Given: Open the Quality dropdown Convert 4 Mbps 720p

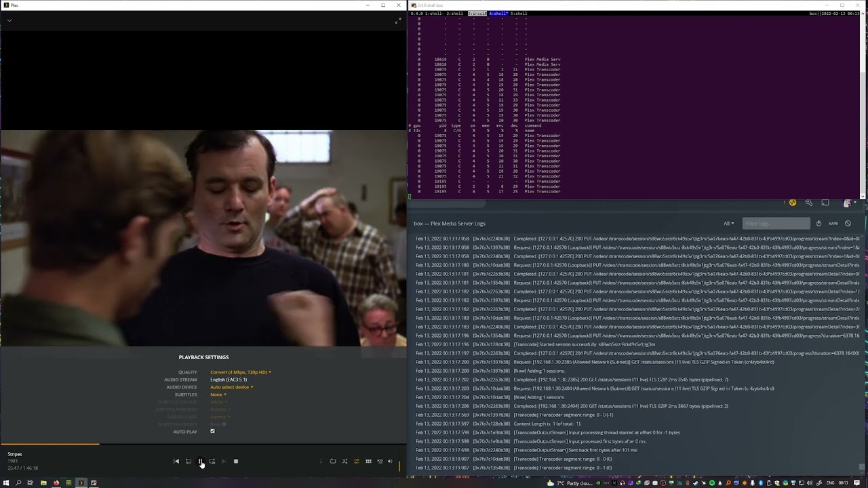Looking at the screenshot, I should 241,372.
